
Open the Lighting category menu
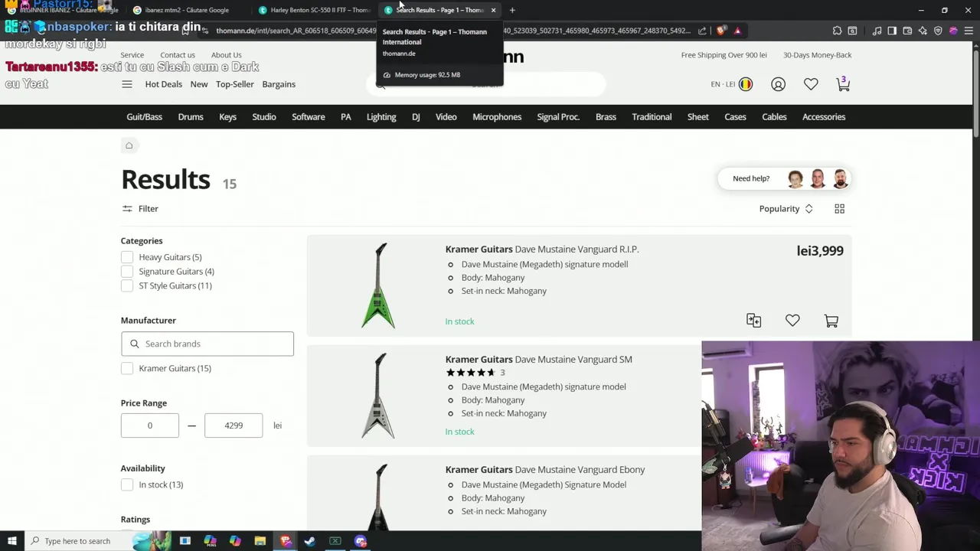[381, 117]
